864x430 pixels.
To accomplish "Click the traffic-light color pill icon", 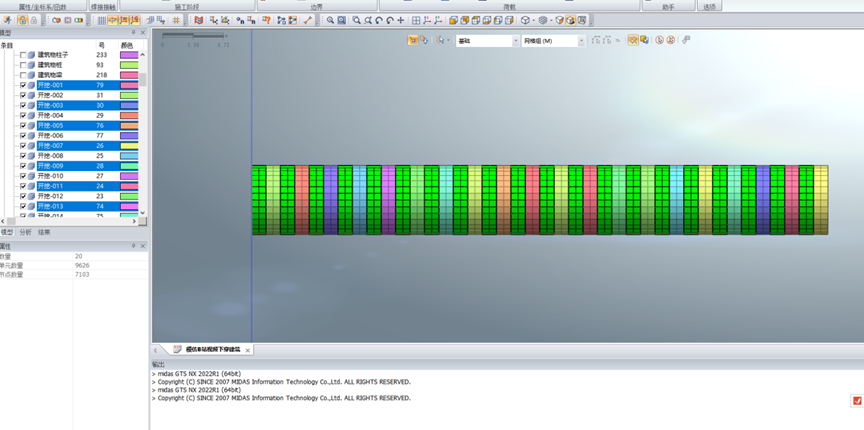I will tap(79, 20).
